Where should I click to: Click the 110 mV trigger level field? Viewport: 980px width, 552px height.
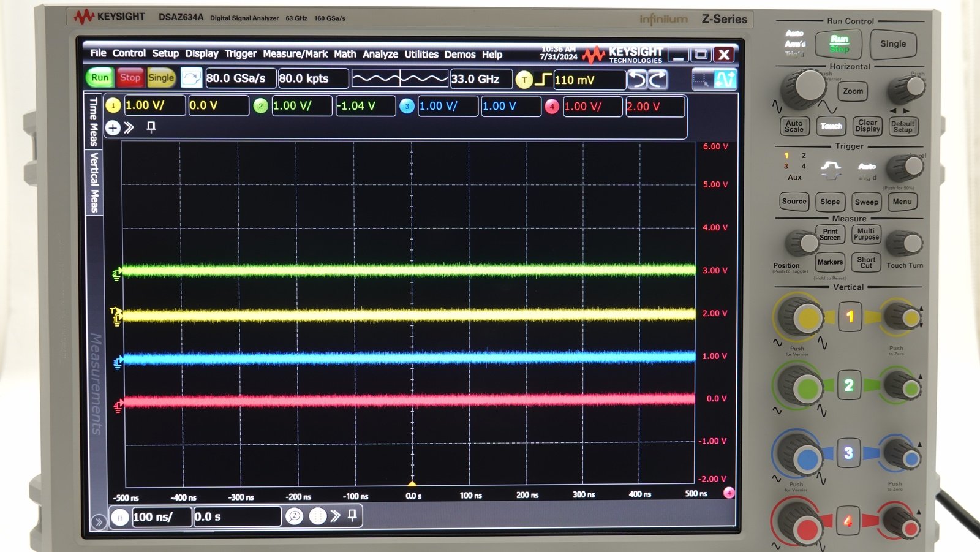(x=589, y=80)
